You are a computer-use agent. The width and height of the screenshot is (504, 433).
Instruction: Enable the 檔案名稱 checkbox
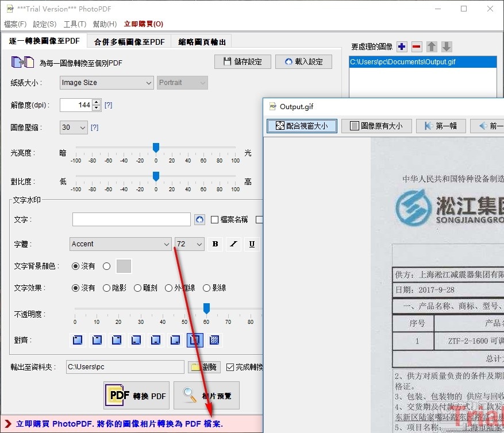click(213, 219)
